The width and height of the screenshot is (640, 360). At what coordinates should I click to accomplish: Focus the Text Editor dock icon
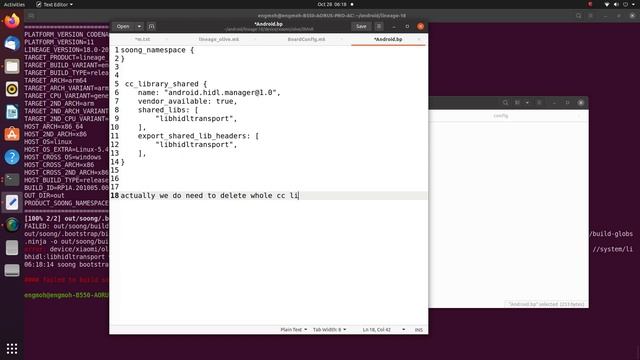click(12, 202)
